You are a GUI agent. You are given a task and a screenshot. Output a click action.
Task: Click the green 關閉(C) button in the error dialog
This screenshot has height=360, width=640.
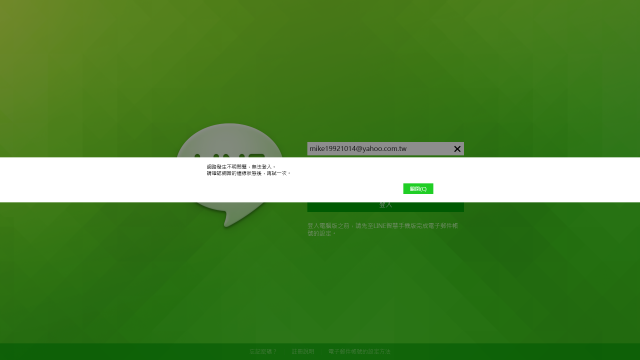[x=418, y=189]
